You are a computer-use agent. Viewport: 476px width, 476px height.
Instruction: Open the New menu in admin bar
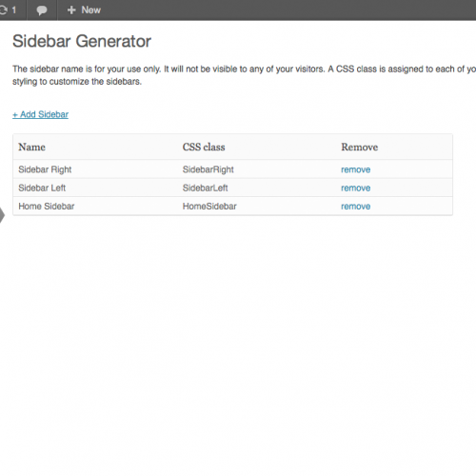pyautogui.click(x=84, y=10)
